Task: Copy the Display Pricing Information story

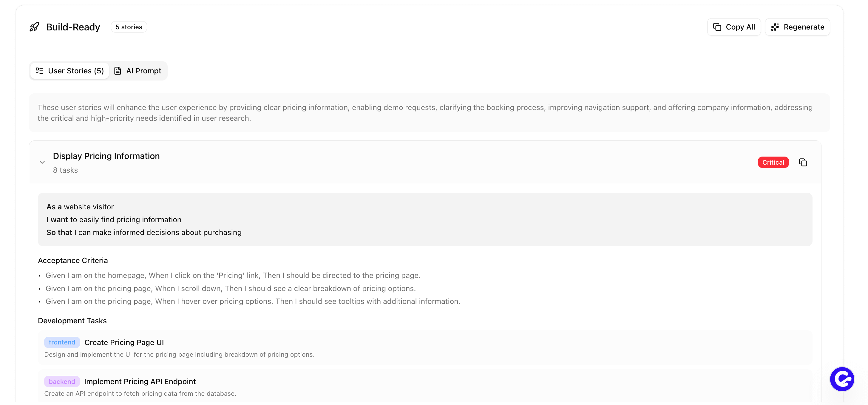Action: click(x=803, y=163)
